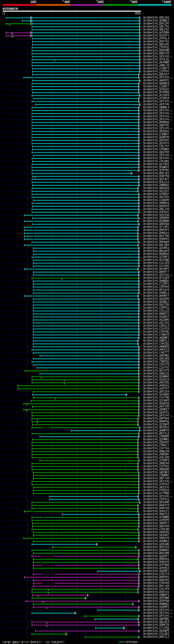Select the UniRef100_Q758F6 label
Image resolution: width=174 pixels, height=644 pixels.
tap(156, 460)
